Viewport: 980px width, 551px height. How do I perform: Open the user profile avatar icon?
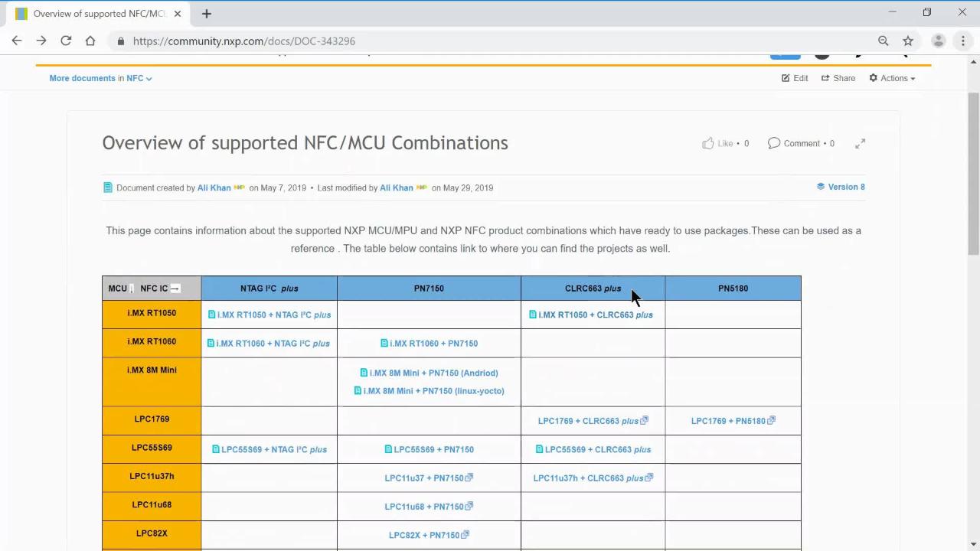(x=938, y=41)
